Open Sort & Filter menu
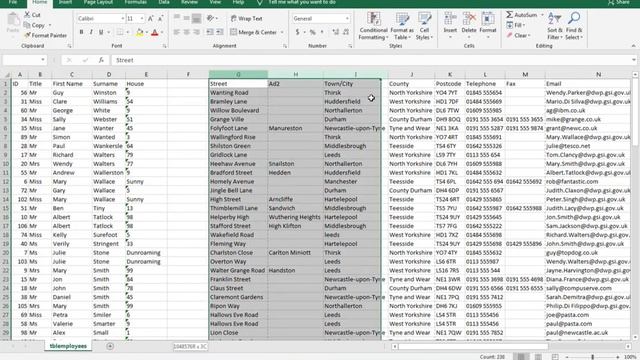 [554, 26]
